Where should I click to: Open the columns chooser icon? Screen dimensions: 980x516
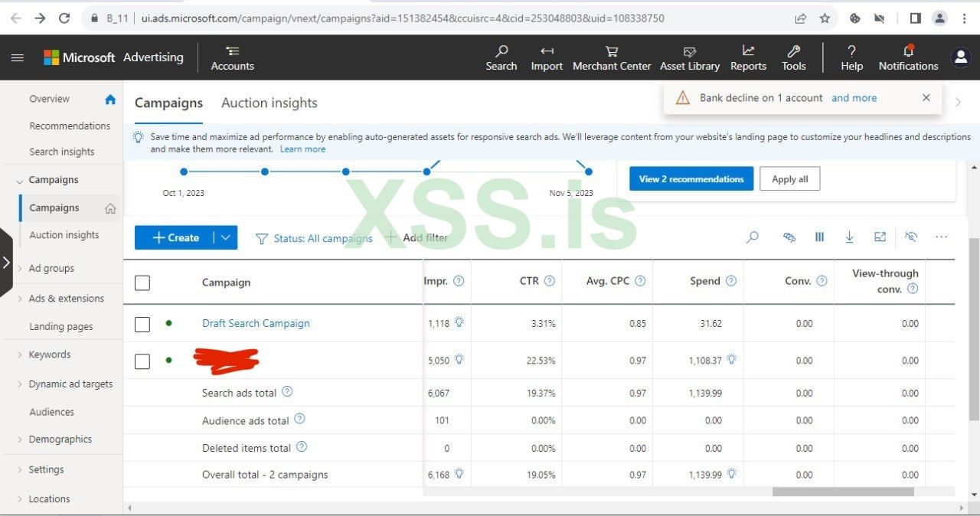(819, 237)
